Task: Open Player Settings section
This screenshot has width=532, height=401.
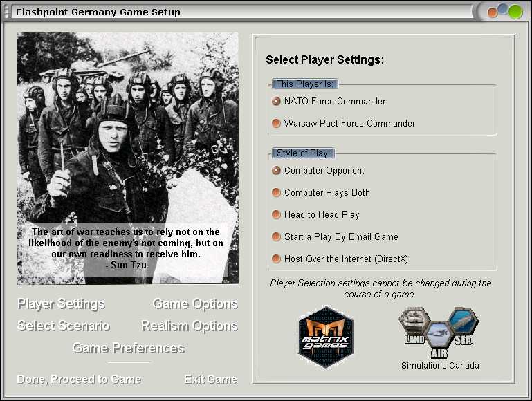Action: (62, 304)
